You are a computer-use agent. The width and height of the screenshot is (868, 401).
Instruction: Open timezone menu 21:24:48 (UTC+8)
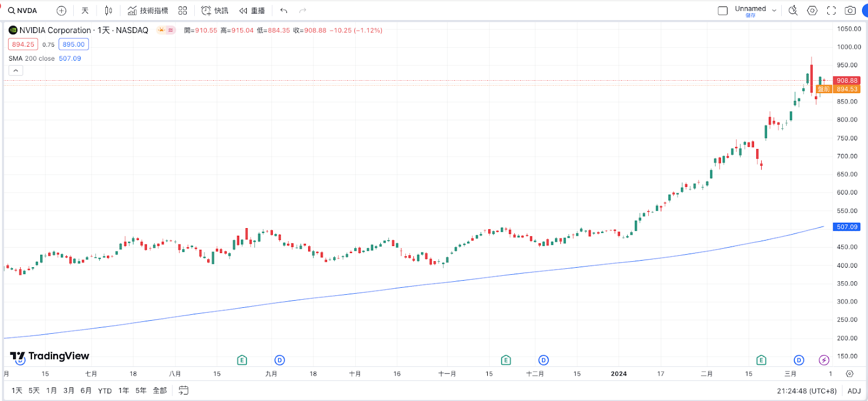(807, 391)
